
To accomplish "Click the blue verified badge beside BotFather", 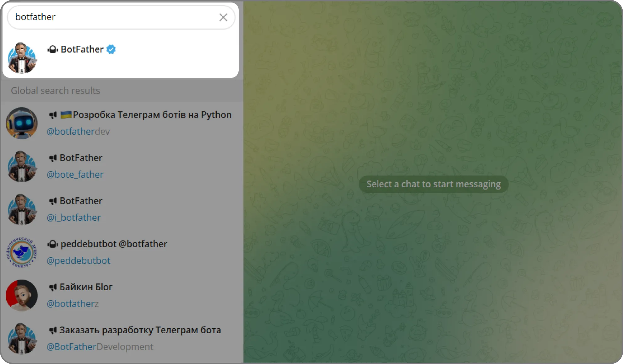I will 111,49.
